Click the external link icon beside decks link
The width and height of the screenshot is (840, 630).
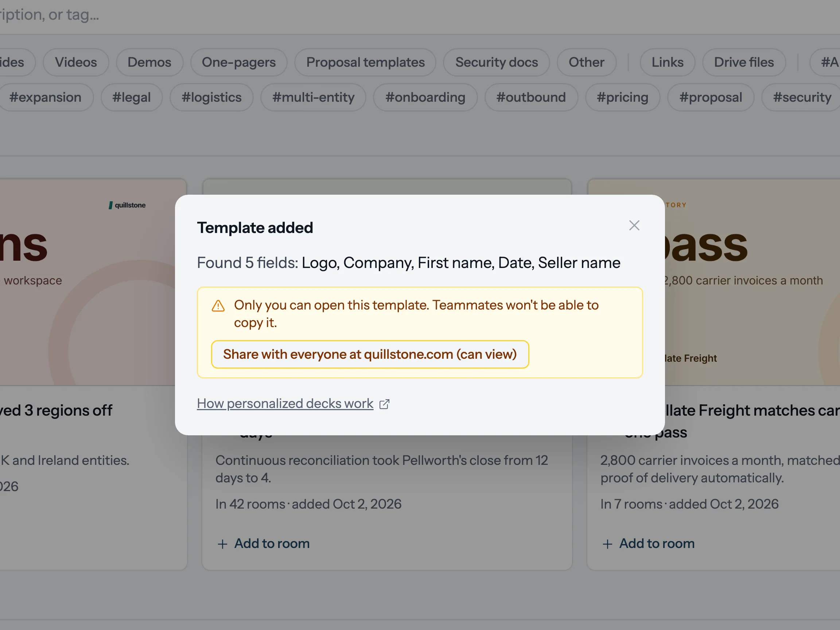[x=384, y=404]
